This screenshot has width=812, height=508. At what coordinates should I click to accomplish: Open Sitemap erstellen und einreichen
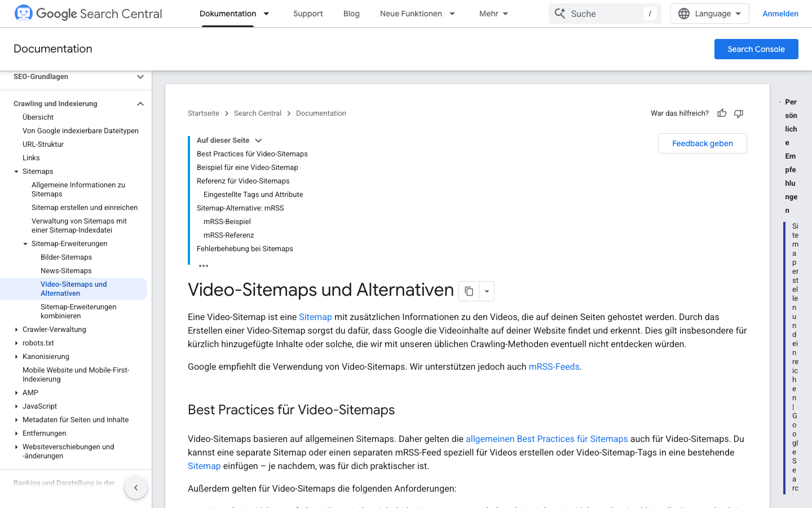tap(85, 208)
